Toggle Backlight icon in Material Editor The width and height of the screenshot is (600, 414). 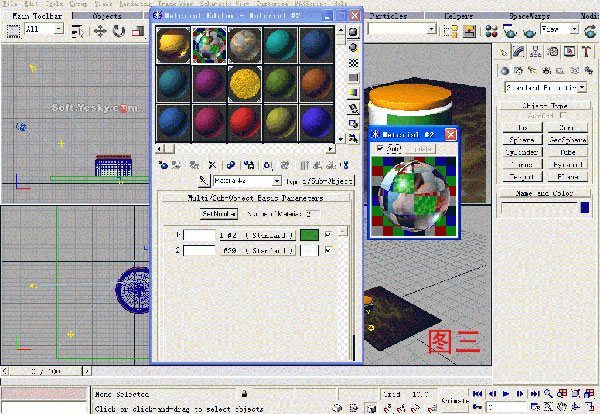tap(353, 47)
